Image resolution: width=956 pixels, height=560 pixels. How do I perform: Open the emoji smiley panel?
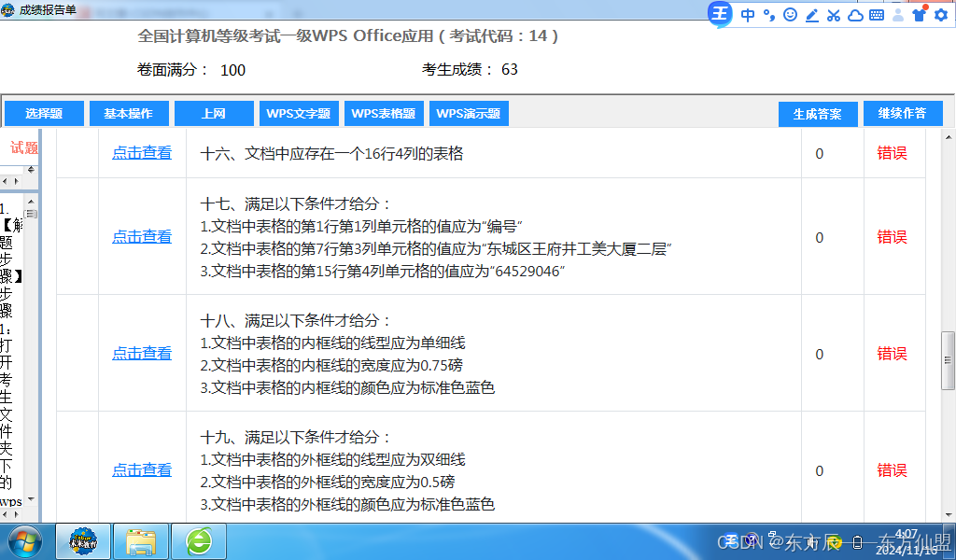coord(790,15)
